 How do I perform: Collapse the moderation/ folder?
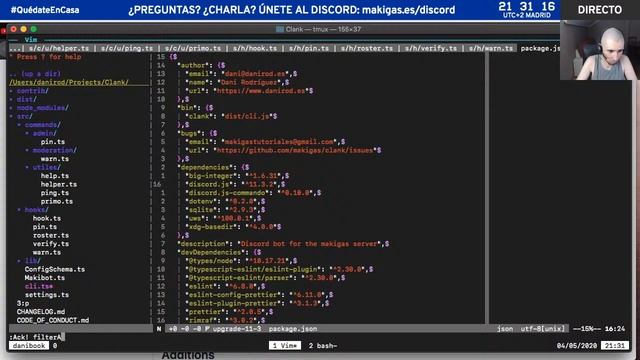[x=54, y=151]
